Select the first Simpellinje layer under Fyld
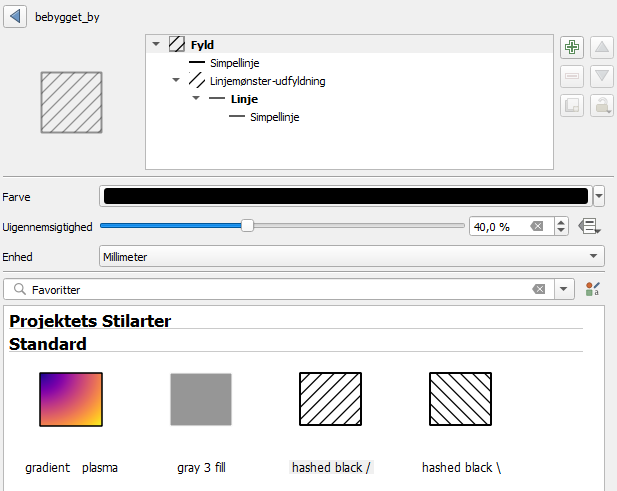 235,63
